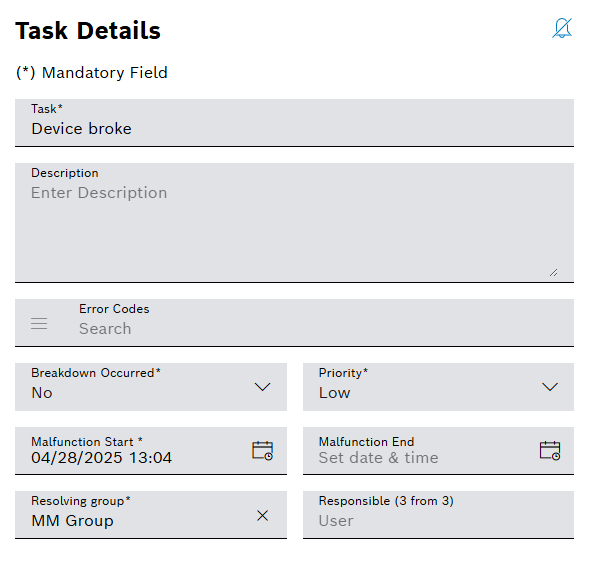The image size is (602, 561).
Task: Click the Task field containing Device broke
Action: (x=294, y=122)
